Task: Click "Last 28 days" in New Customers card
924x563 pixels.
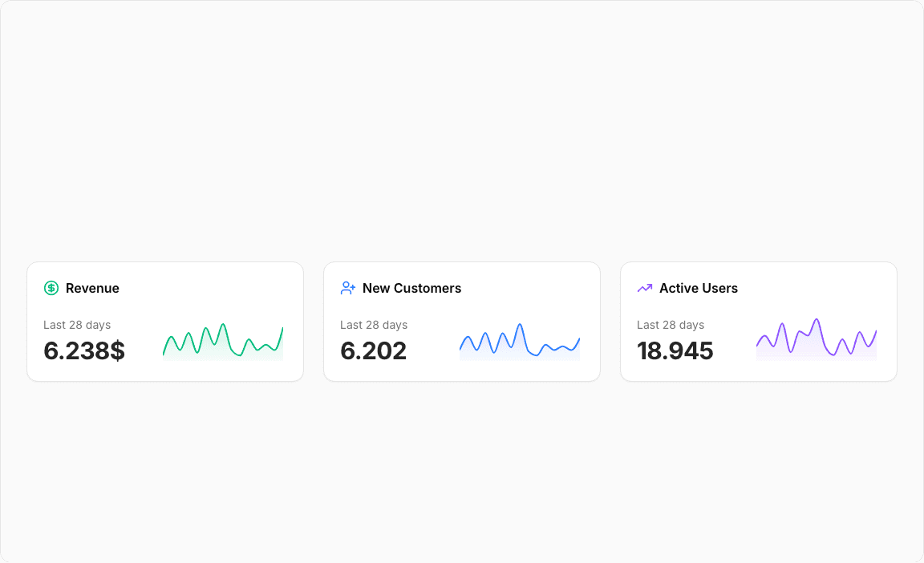Action: pyautogui.click(x=374, y=325)
